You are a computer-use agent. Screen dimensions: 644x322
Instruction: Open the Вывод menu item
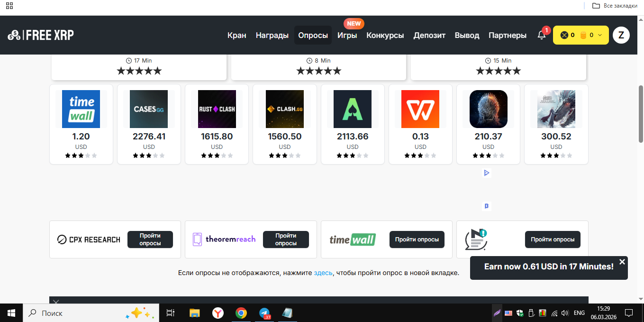(x=467, y=35)
